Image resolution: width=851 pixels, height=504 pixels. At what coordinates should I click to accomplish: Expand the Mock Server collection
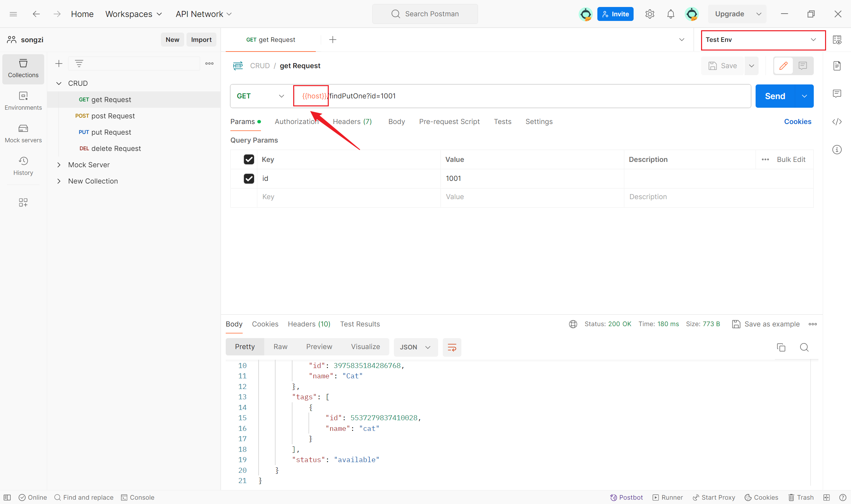(59, 165)
